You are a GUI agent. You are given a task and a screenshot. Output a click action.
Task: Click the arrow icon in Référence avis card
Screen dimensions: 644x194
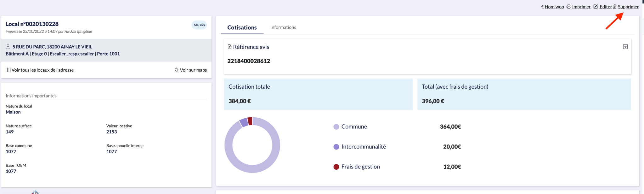tap(625, 47)
